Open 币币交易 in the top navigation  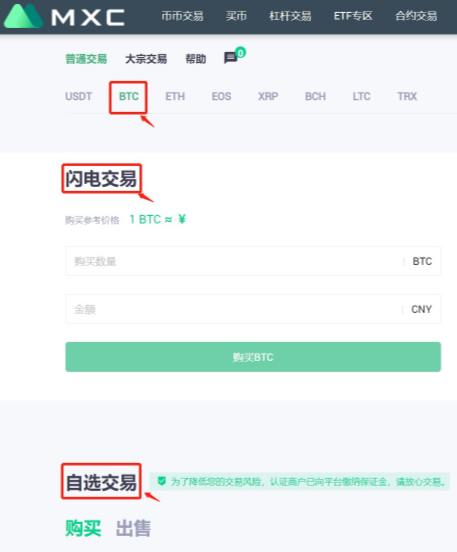182,16
